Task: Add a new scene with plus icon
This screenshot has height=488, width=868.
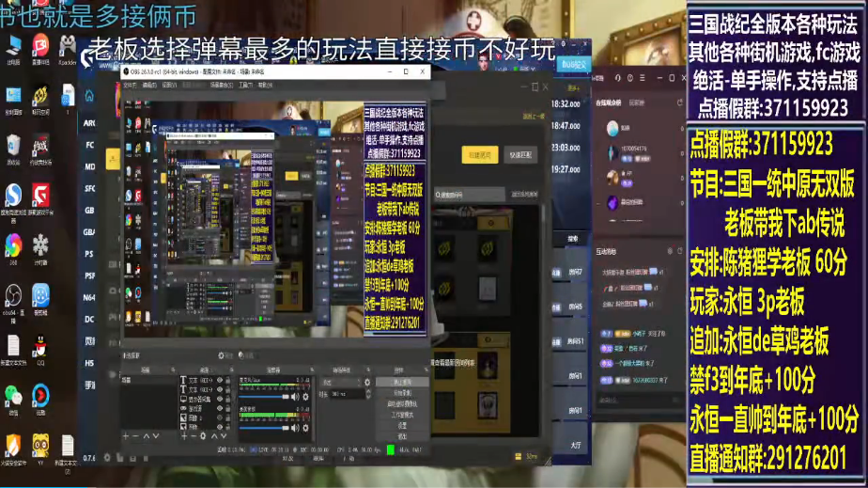Action: 125,436
